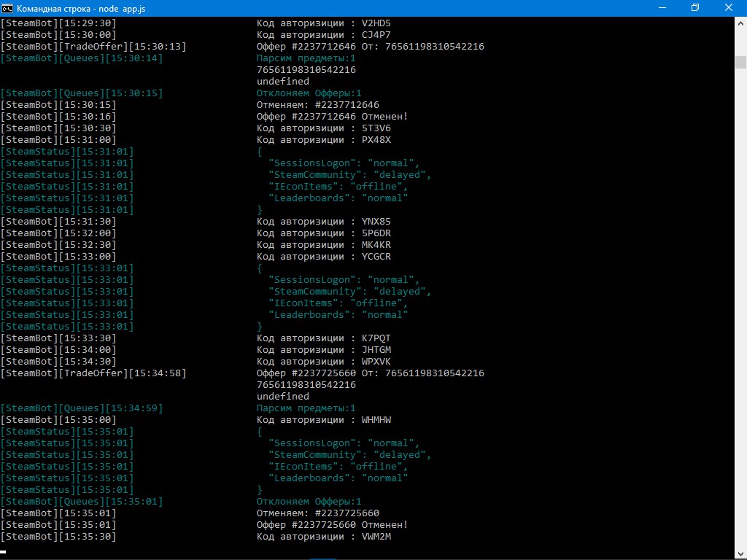Click the scrollbar up arrow
Viewport: 747px width, 560px height.
click(740, 23)
